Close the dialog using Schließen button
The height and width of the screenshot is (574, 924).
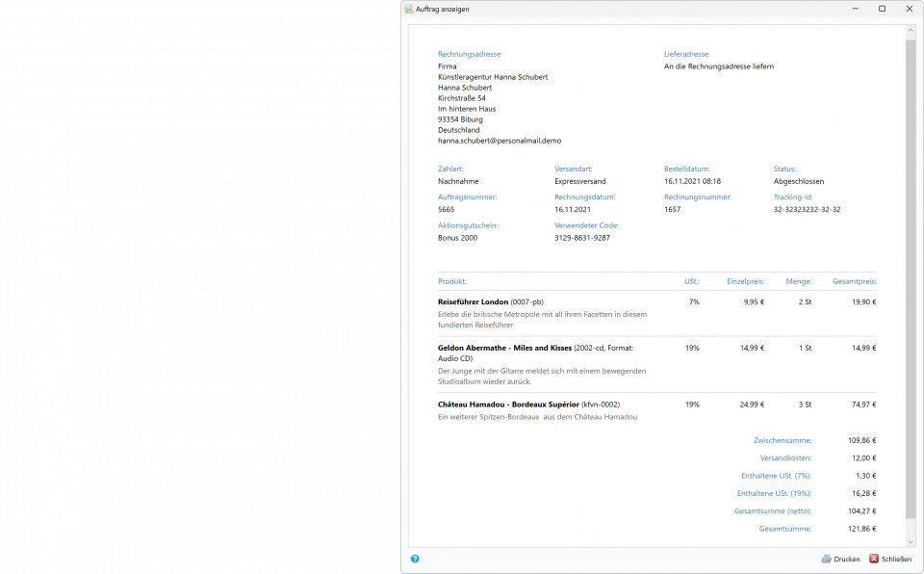(x=890, y=559)
